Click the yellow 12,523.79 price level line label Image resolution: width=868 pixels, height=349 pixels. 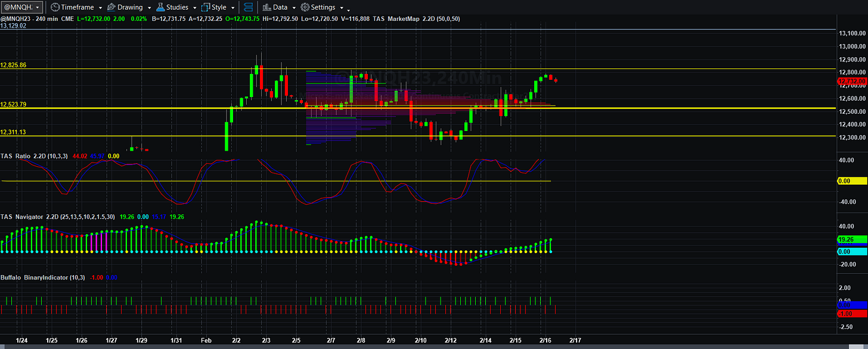pyautogui.click(x=13, y=104)
